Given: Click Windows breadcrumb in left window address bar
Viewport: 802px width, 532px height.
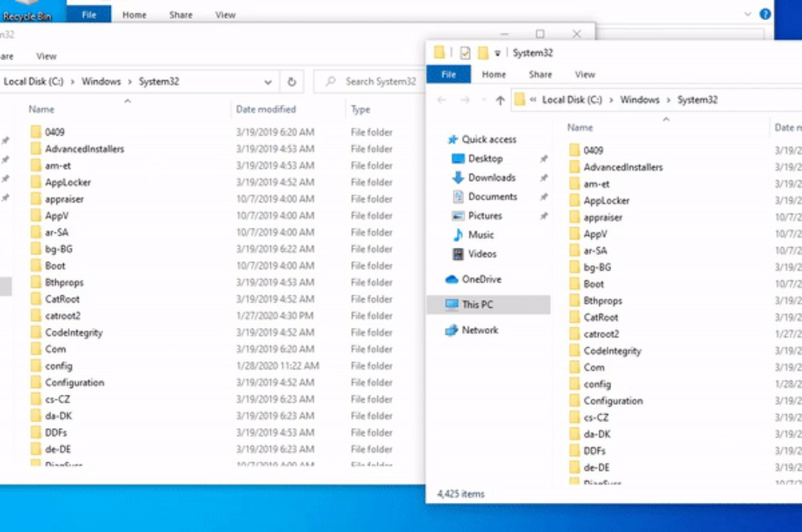Looking at the screenshot, I should pos(101,82).
